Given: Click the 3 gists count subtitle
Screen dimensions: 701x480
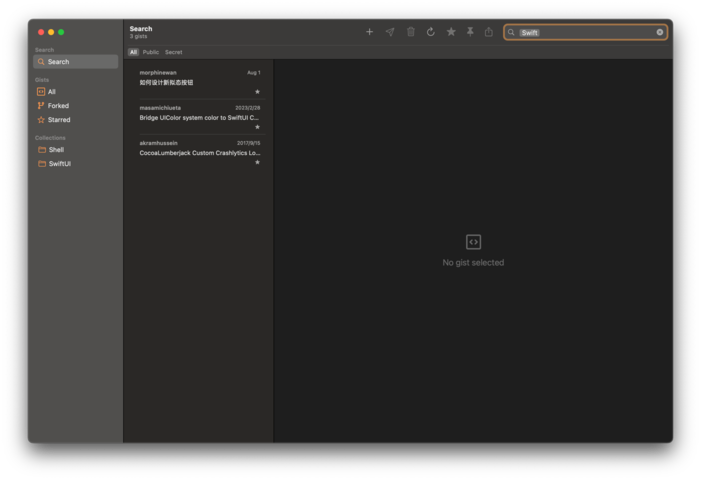Looking at the screenshot, I should pyautogui.click(x=139, y=36).
